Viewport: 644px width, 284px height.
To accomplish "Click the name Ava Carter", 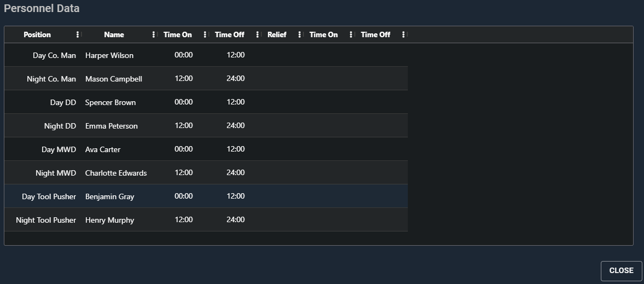I will [x=103, y=149].
